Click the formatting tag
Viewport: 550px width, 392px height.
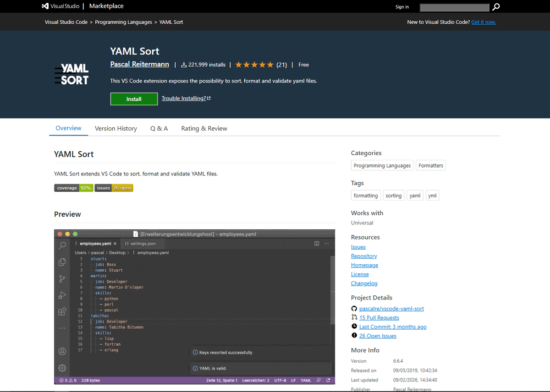click(x=366, y=196)
